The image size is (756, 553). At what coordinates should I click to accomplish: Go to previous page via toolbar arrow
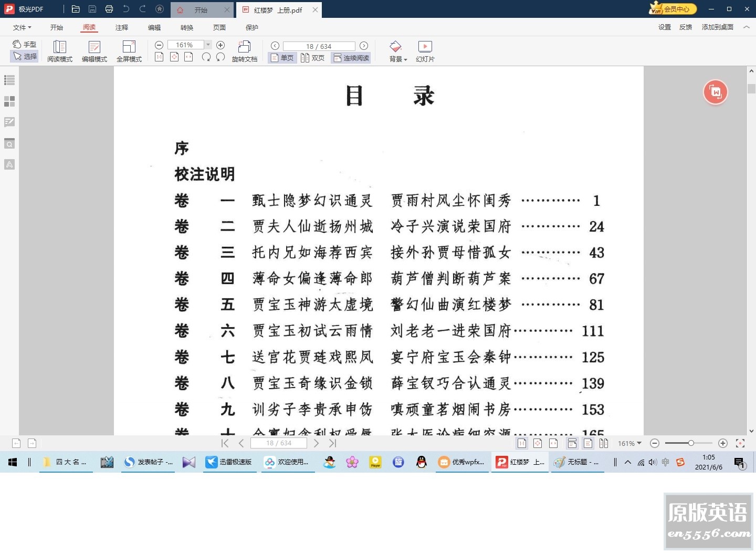tap(275, 46)
